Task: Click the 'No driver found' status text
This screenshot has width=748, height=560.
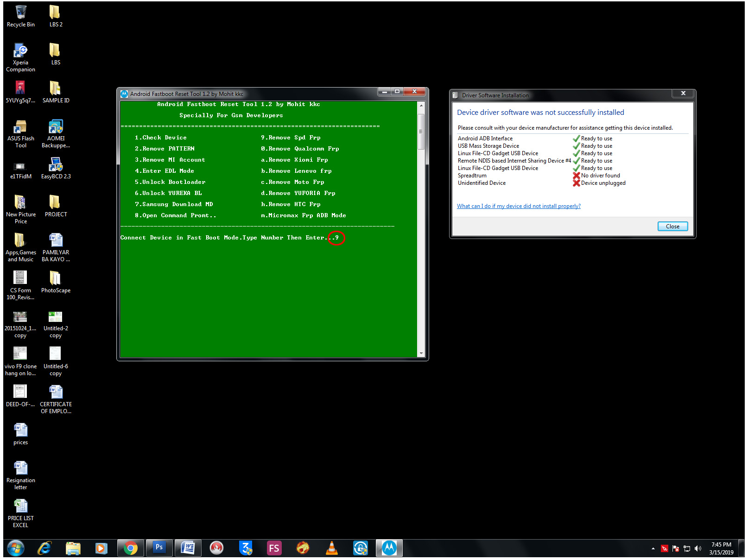Action: click(601, 176)
